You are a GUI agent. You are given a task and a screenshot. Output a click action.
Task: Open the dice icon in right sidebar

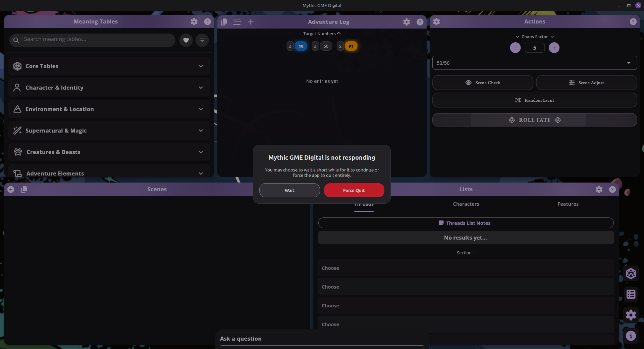click(x=631, y=274)
